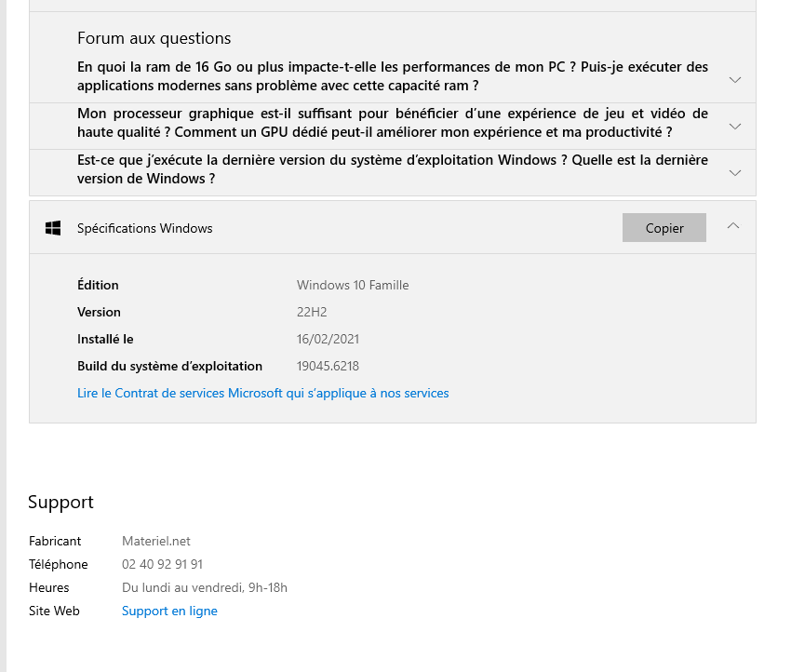Image resolution: width=791 pixels, height=672 pixels.
Task: Select the text Windows 10 Famille
Action: [353, 285]
